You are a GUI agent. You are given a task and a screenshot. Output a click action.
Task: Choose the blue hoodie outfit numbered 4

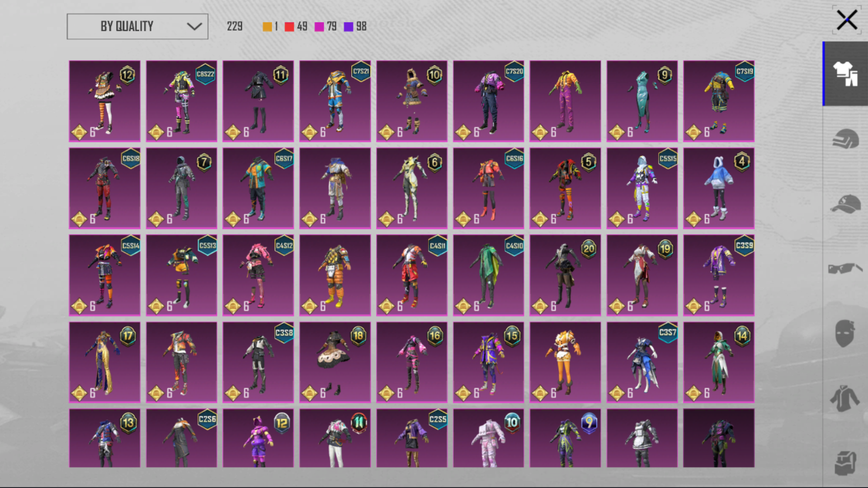719,188
